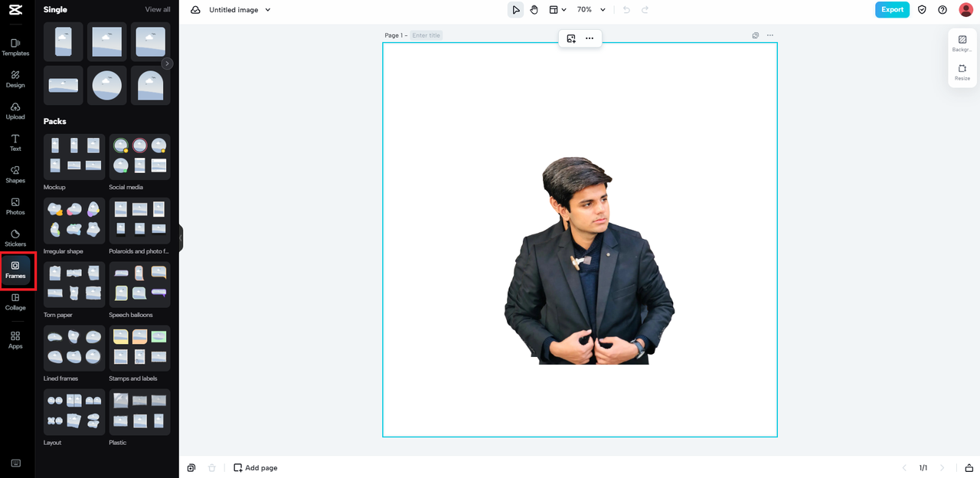Viewport: 980px width, 478px height.
Task: Open the help question mark icon
Action: point(942,10)
